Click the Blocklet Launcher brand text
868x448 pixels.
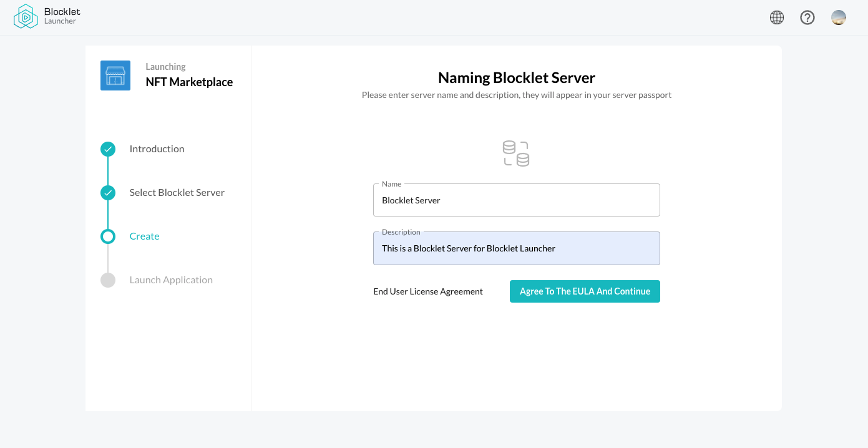[62, 16]
